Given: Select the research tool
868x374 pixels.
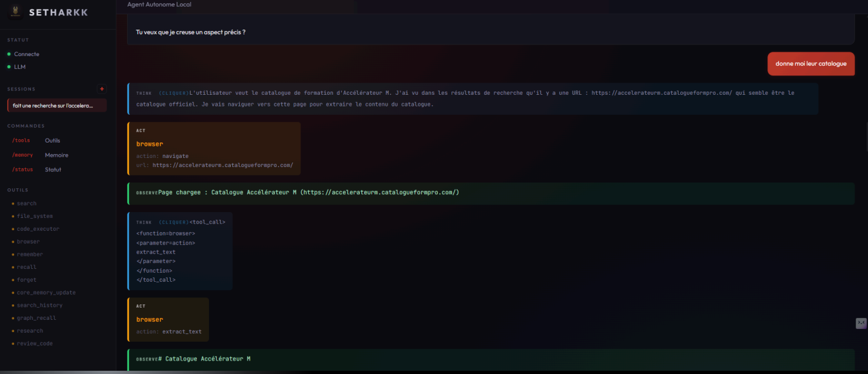Looking at the screenshot, I should click(30, 331).
